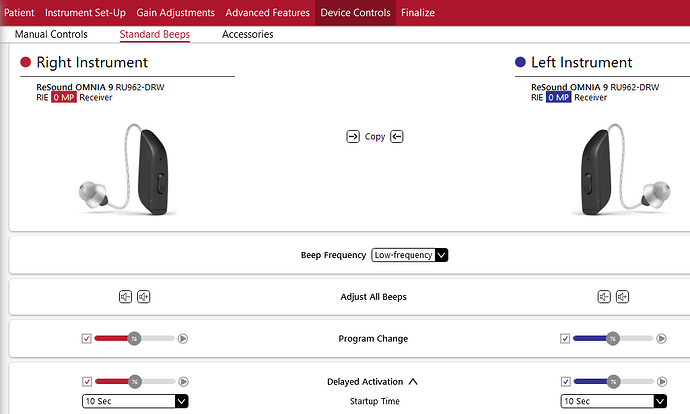The width and height of the screenshot is (690, 414).
Task: Play Program Change beep on left instrument
Action: tap(662, 339)
